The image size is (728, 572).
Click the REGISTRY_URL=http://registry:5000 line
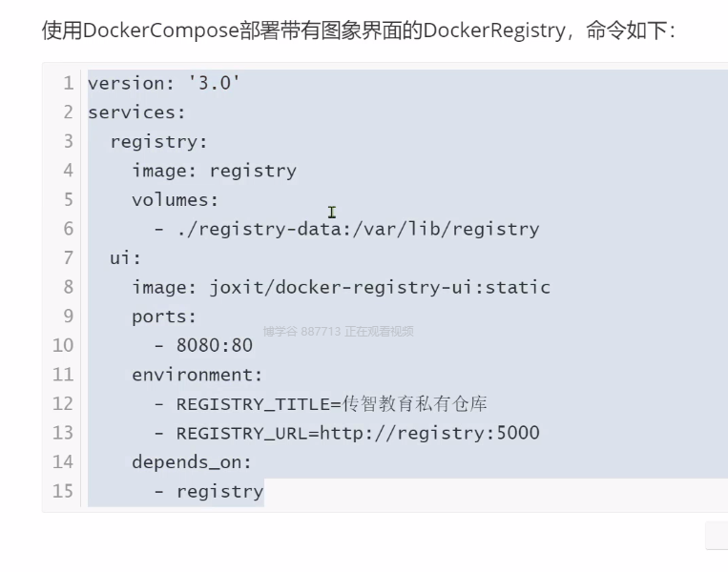358,433
